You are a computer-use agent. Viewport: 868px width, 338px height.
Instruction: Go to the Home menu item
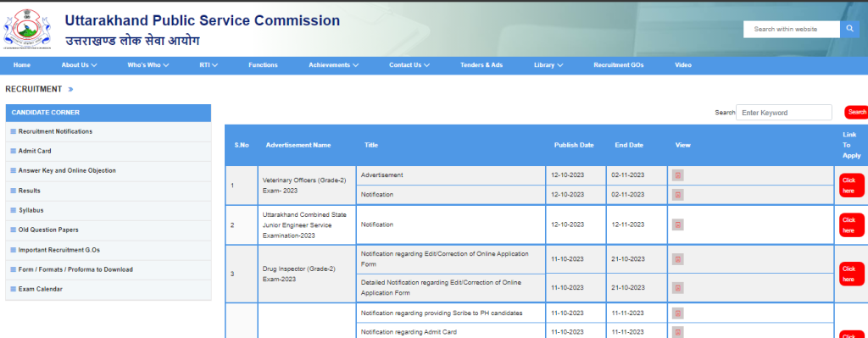(22, 65)
